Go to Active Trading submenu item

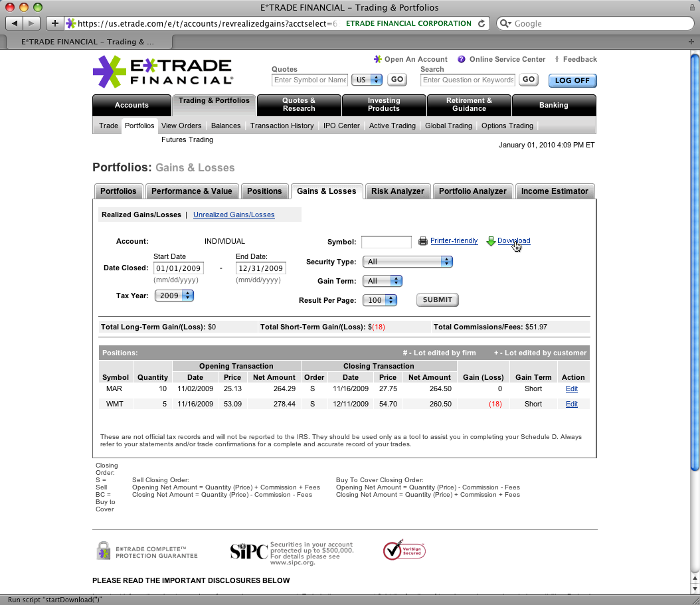[393, 126]
